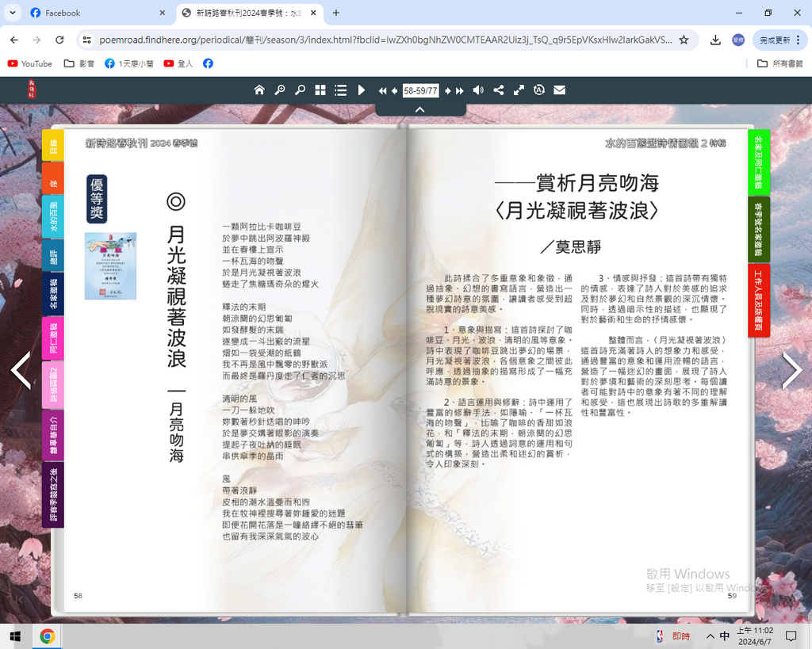Share the flipbook via share icon

coord(499,90)
